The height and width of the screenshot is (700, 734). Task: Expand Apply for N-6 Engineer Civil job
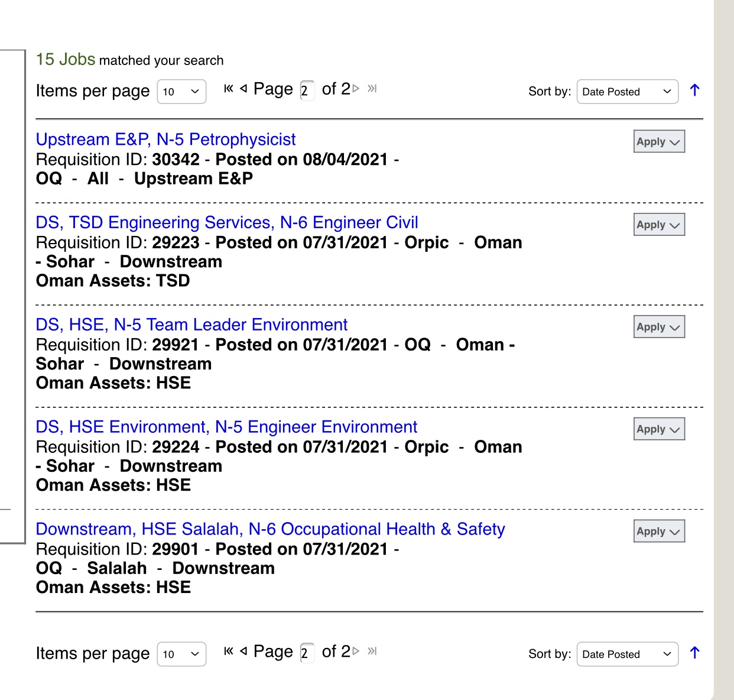[x=659, y=225]
